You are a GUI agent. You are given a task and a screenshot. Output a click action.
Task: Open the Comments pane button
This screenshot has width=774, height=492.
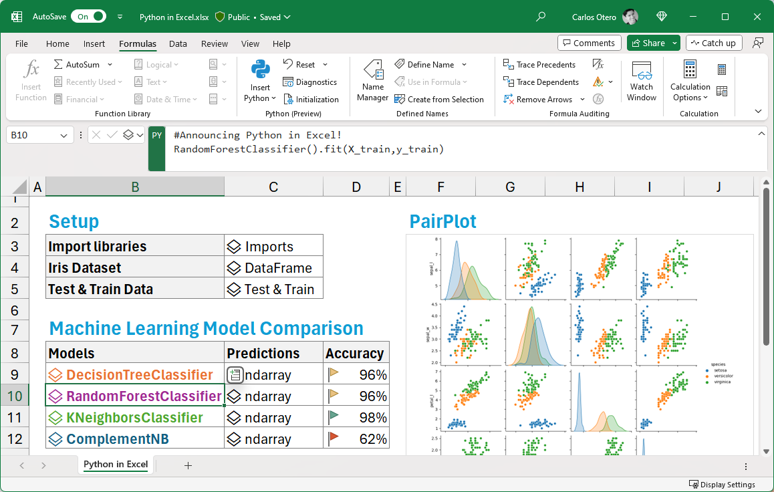(x=588, y=43)
